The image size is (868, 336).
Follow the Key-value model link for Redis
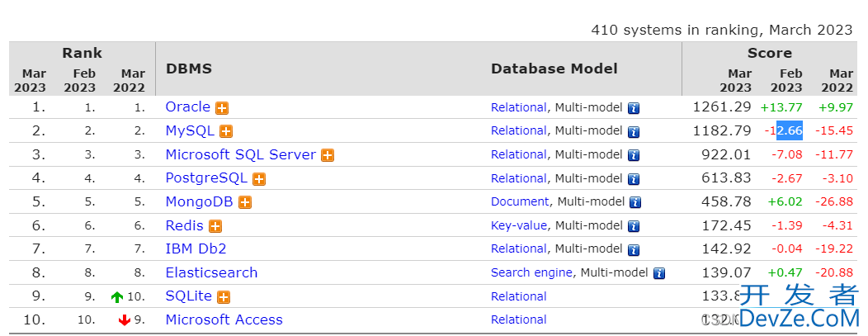(519, 225)
